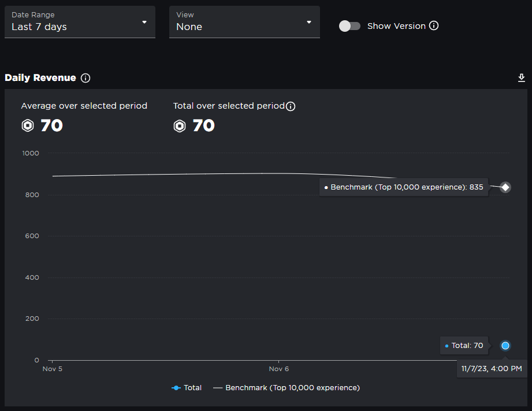532x411 pixels.
Task: Open the View dropdown
Action: tap(244, 23)
